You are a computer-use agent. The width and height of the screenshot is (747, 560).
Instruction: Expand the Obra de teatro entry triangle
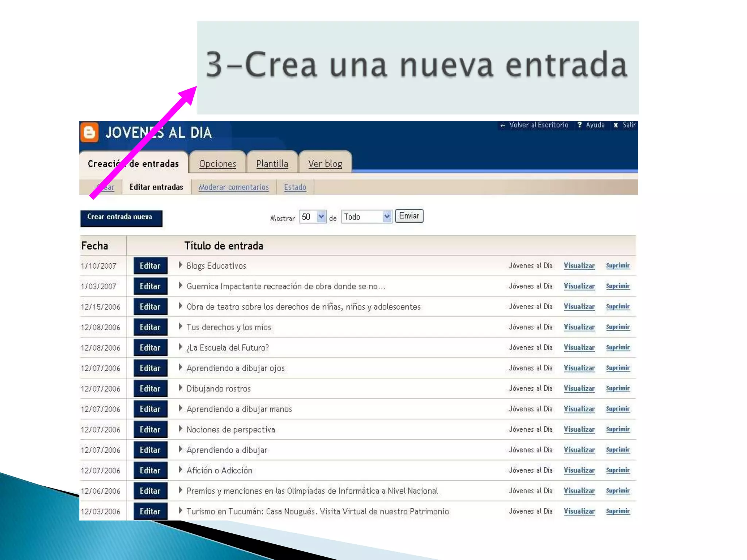pos(180,306)
